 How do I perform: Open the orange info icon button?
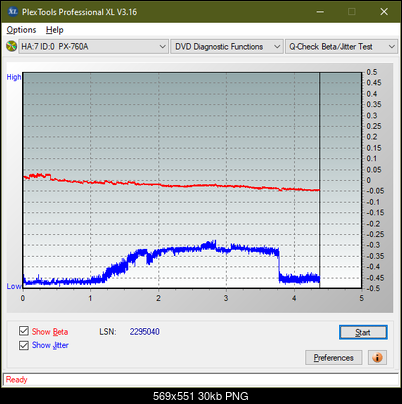[x=377, y=358]
